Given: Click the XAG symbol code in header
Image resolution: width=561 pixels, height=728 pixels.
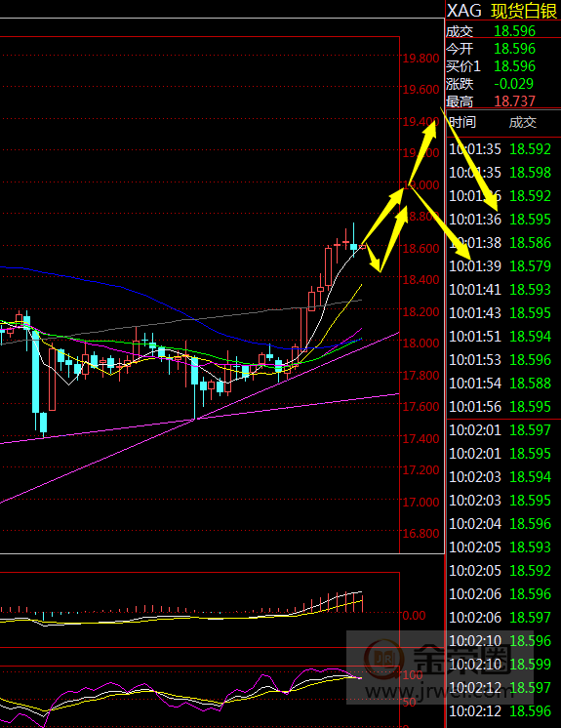Looking at the screenshot, I should tap(464, 11).
